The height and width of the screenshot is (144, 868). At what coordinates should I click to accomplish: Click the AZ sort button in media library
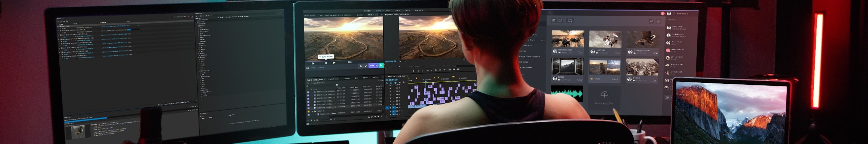coord(651,21)
